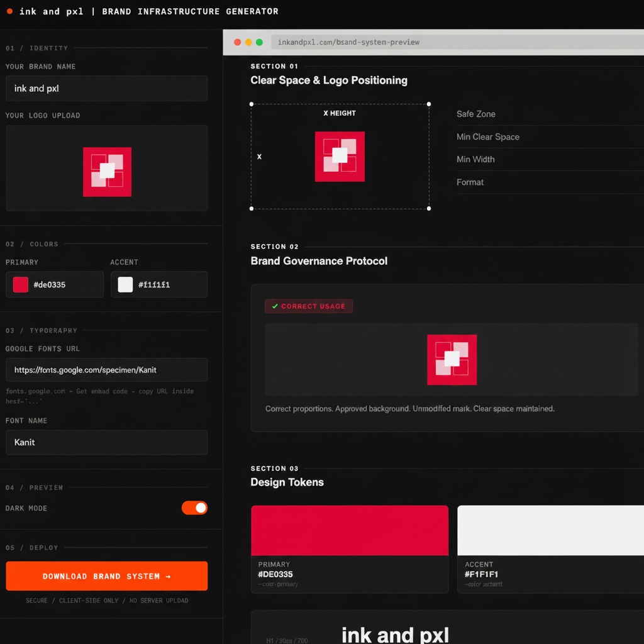The height and width of the screenshot is (644, 644).
Task: Click the Brand Governance Protocol heading
Action: point(319,261)
